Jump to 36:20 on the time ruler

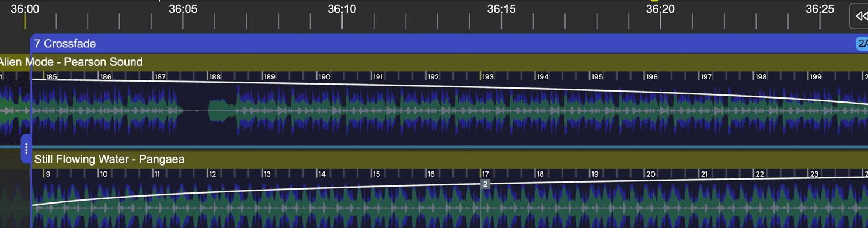pos(661,9)
